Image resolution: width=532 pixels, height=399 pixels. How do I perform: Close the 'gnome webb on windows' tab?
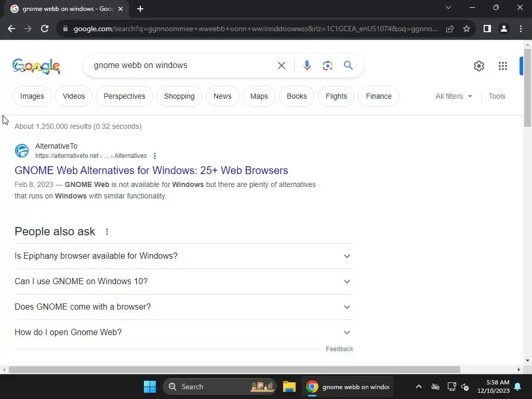pos(121,9)
